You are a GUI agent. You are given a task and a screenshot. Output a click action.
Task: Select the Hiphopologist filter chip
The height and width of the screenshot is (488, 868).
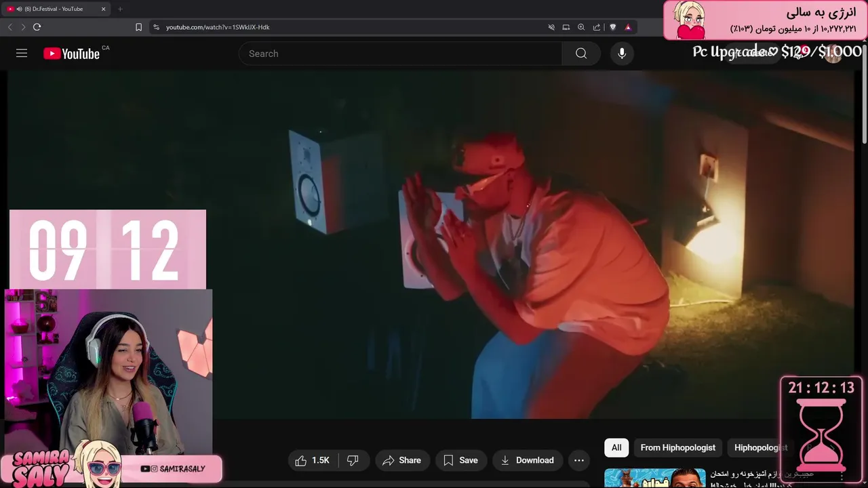pyautogui.click(x=761, y=447)
